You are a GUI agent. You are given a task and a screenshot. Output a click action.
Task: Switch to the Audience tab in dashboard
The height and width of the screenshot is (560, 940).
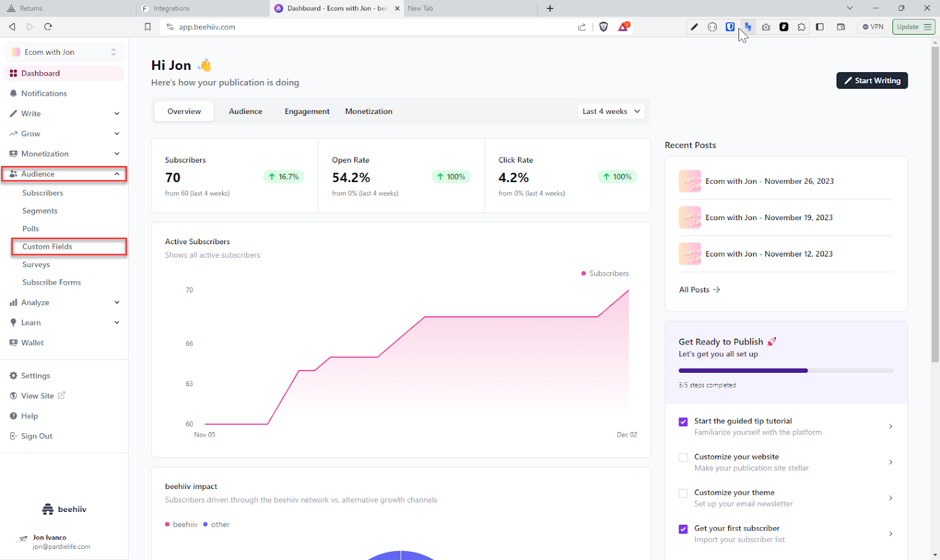(x=246, y=112)
